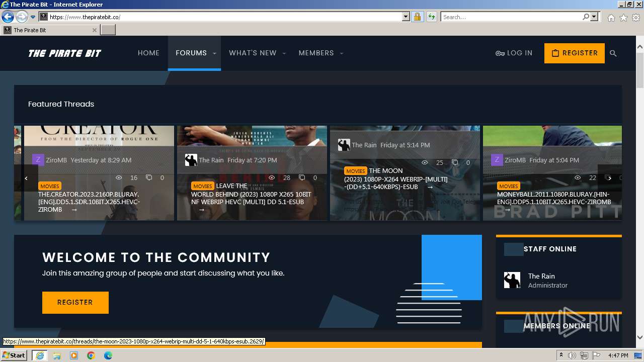644x362 pixels.
Task: Click MOVIES tag on Moneyball thread
Action: (x=509, y=186)
